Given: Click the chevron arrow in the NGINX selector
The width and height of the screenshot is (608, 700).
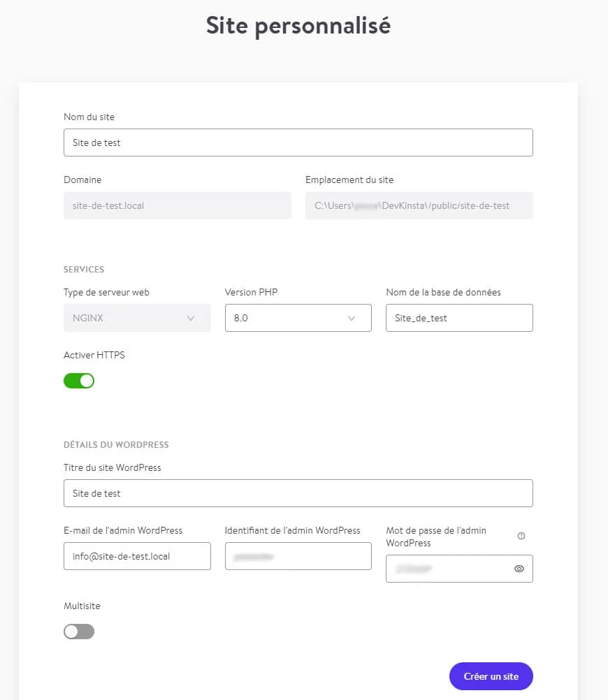Looking at the screenshot, I should coord(191,318).
